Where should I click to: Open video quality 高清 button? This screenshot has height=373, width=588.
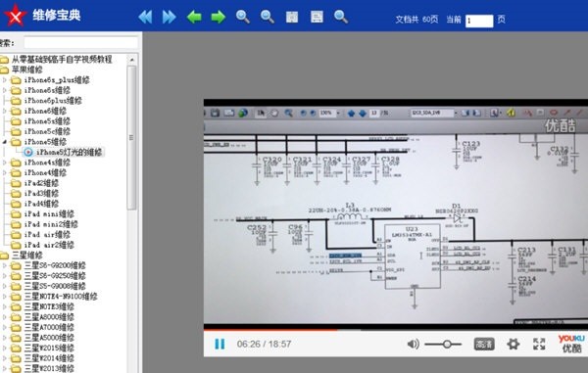coord(484,344)
